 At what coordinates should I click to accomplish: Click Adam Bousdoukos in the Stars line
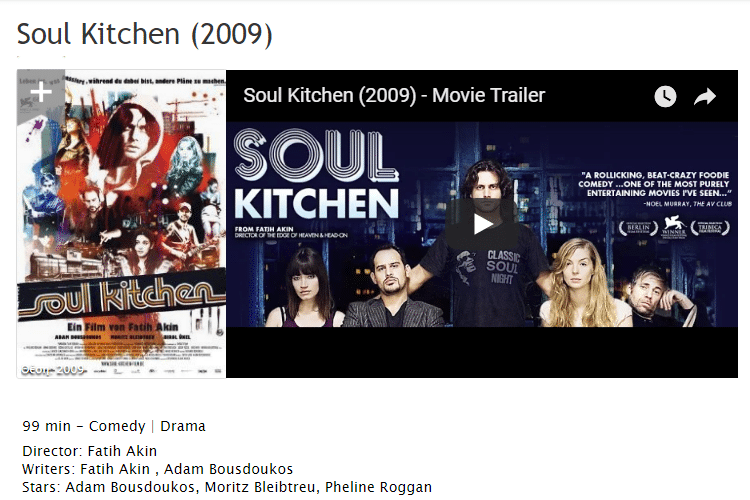pyautogui.click(x=130, y=487)
